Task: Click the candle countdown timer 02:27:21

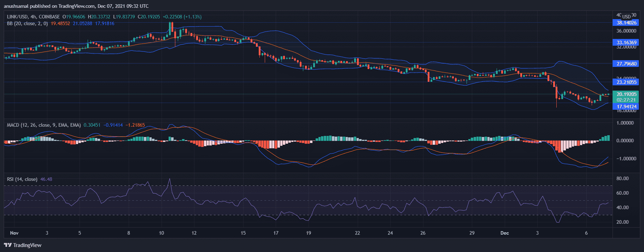Action: click(626, 100)
